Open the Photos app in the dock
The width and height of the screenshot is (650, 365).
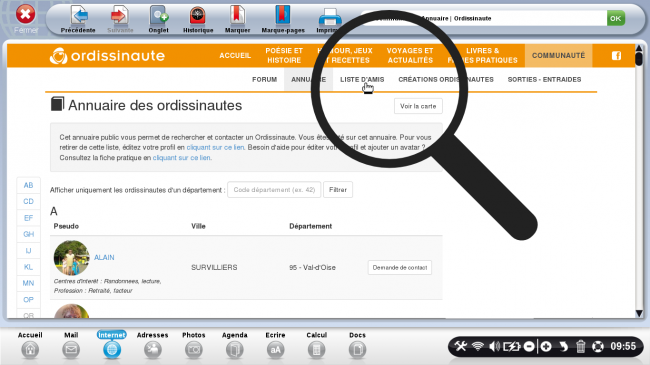click(194, 350)
